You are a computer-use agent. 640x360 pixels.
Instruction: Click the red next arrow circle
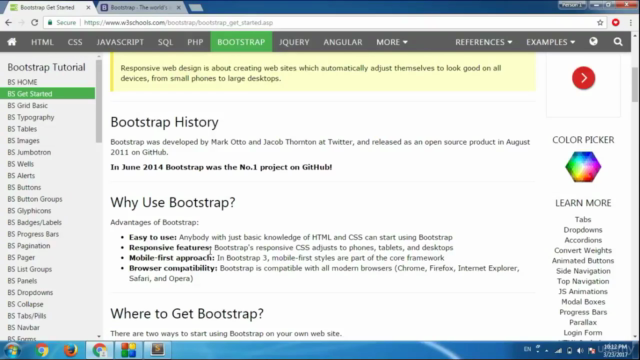coord(583,78)
